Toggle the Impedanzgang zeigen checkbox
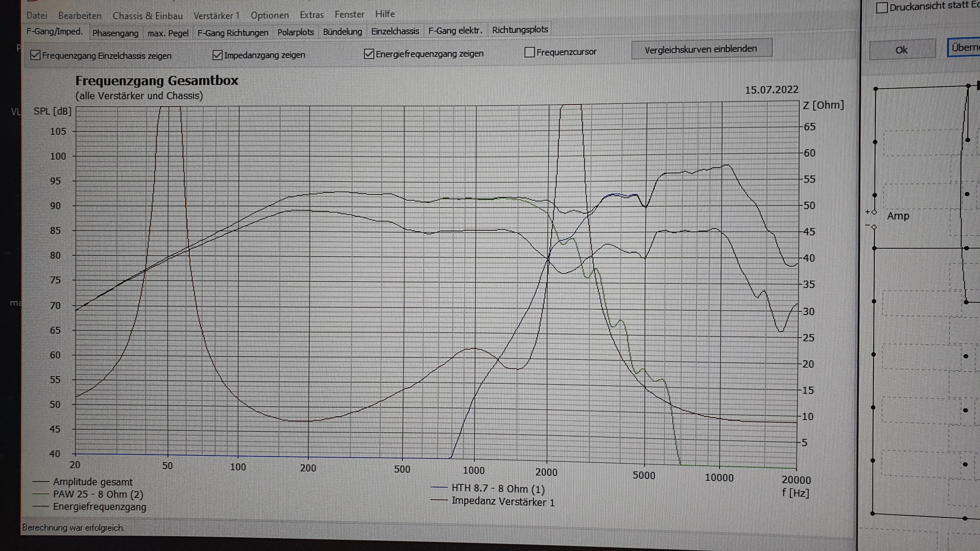 pyautogui.click(x=217, y=55)
